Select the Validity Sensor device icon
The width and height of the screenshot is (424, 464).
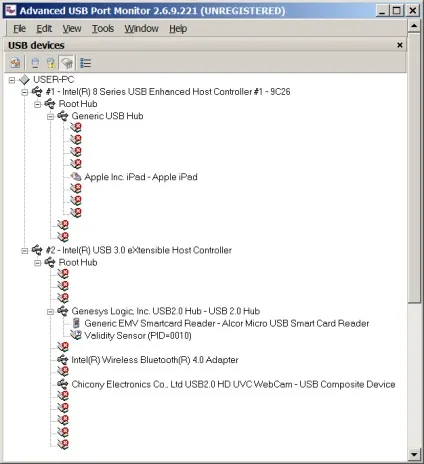pos(76,335)
